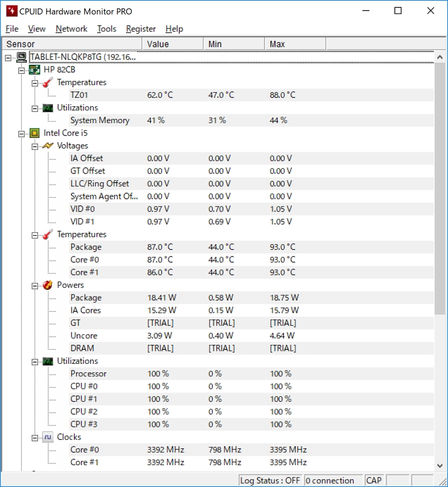Click the graph icon of HP 82CB Utilizations

(48, 108)
